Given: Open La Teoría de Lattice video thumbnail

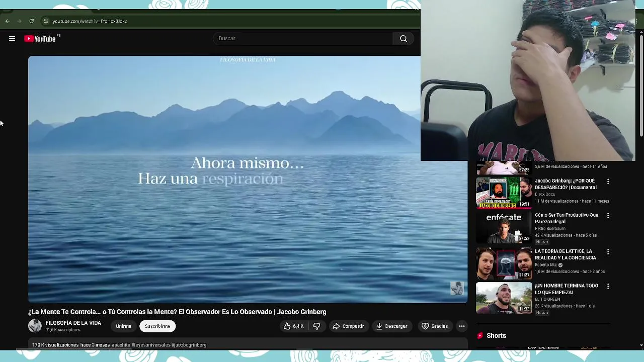Looking at the screenshot, I should pyautogui.click(x=504, y=263).
